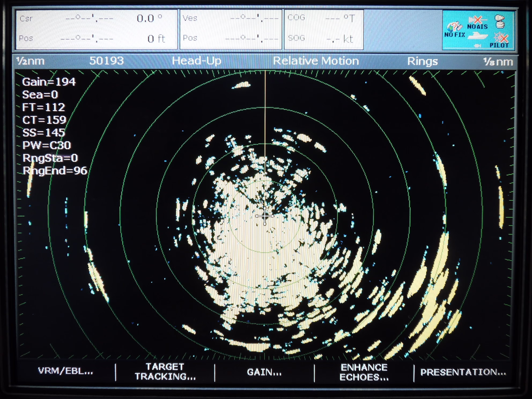
Task: Click the Rings label in status bar
Action: pyautogui.click(x=423, y=62)
